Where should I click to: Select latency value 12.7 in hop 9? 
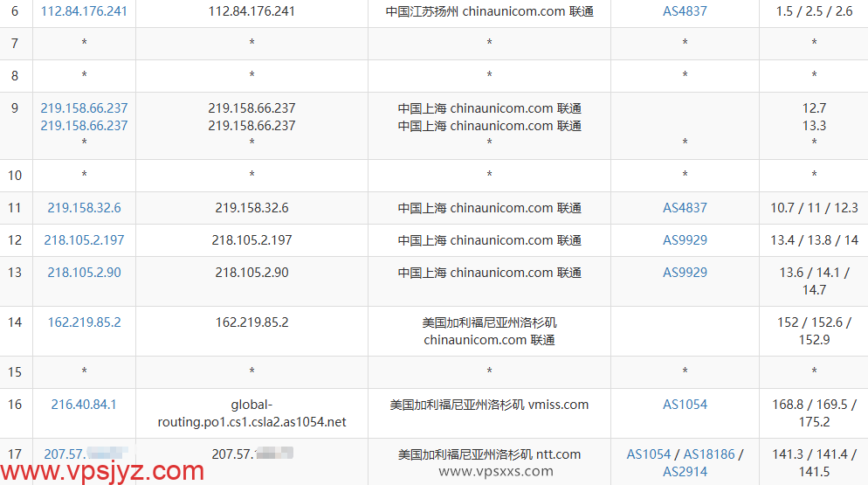pyautogui.click(x=814, y=108)
